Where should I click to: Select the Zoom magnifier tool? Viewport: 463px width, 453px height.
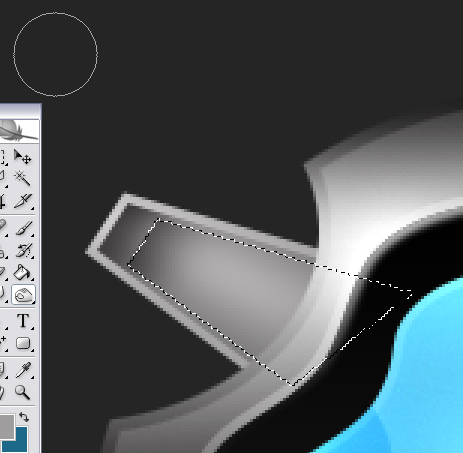tap(23, 392)
